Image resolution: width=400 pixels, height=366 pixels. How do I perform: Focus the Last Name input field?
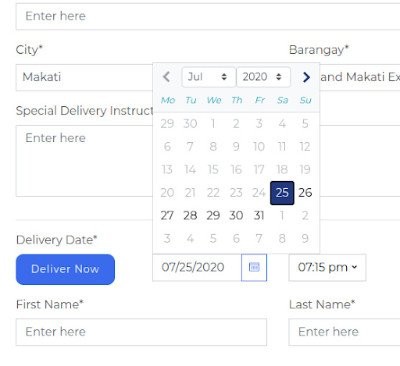344,332
